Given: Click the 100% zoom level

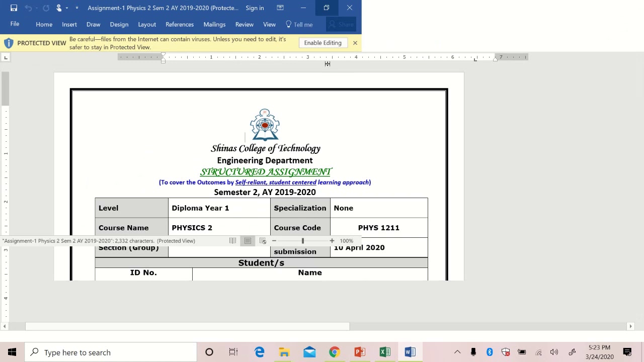Looking at the screenshot, I should [346, 241].
